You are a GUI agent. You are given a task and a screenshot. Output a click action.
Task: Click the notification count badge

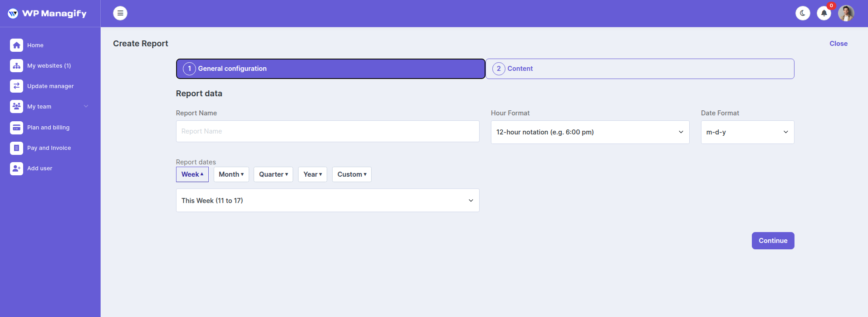click(831, 6)
